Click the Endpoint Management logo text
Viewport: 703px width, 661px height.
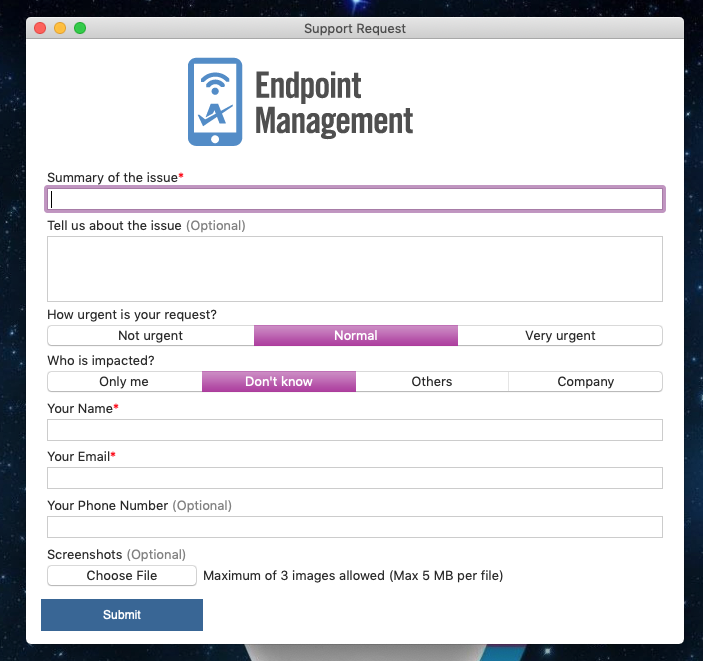tap(333, 103)
